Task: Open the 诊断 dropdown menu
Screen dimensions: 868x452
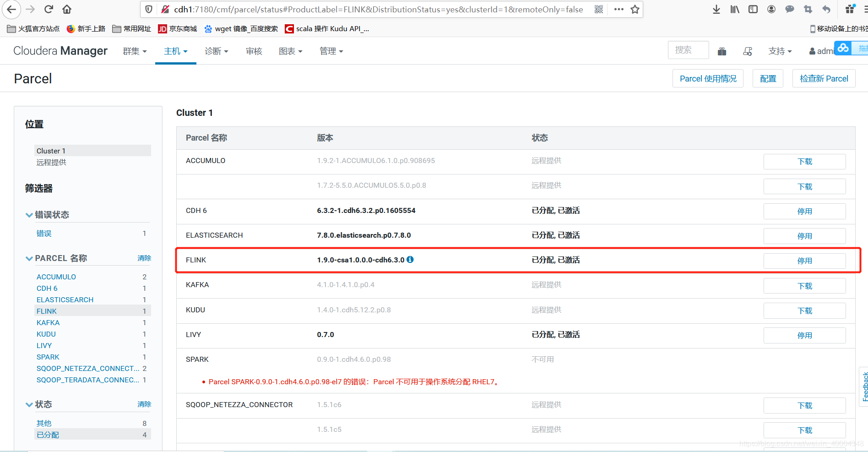Action: 216,51
